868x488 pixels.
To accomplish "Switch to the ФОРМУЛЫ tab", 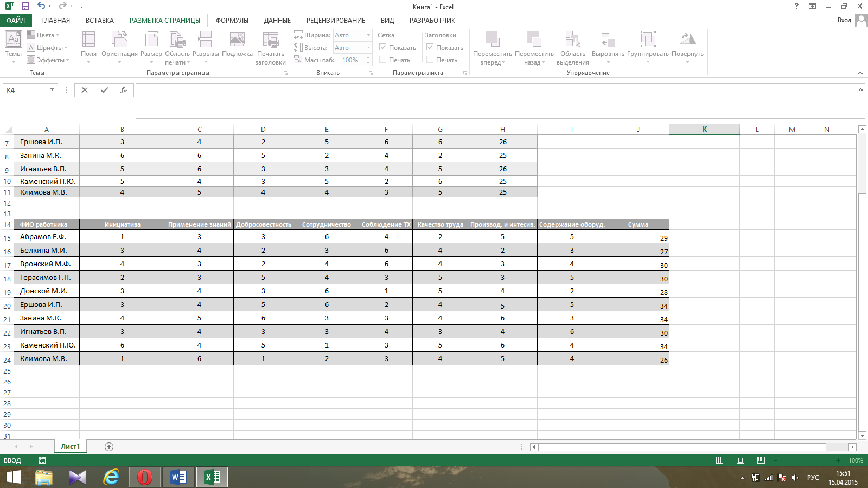I will click(x=232, y=21).
